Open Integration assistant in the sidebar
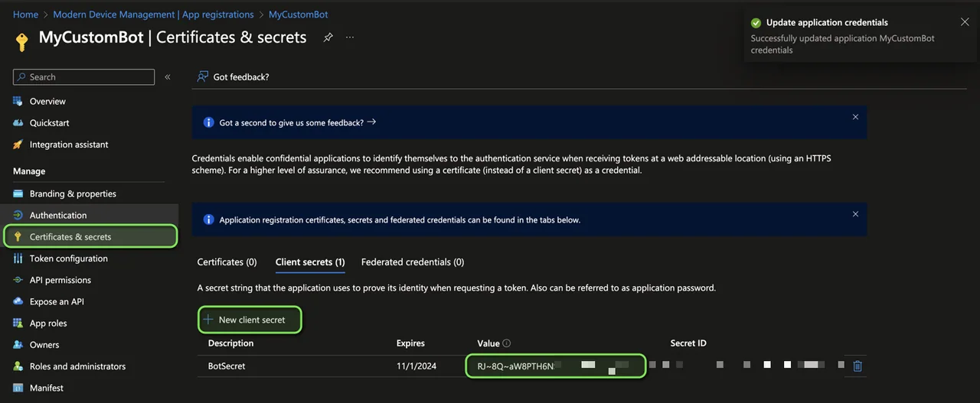980x403 pixels. click(x=69, y=145)
